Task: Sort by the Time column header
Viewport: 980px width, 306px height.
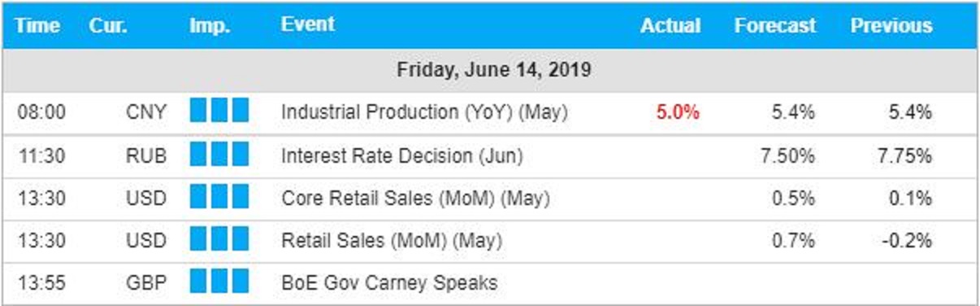Action: coord(37,25)
